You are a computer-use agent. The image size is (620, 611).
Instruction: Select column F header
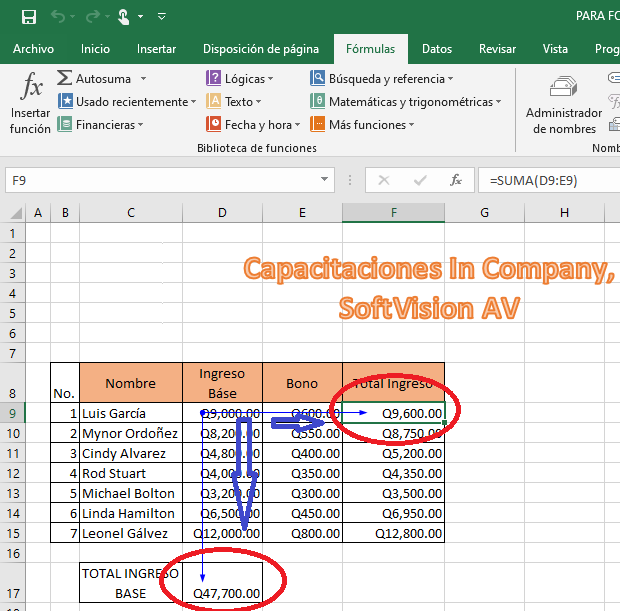coord(394,212)
